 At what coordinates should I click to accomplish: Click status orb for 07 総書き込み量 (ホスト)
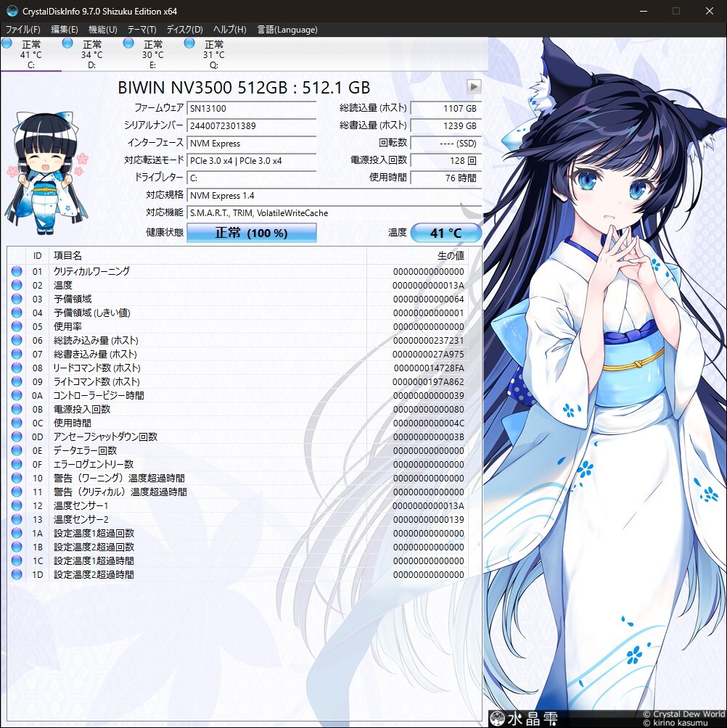[17, 354]
